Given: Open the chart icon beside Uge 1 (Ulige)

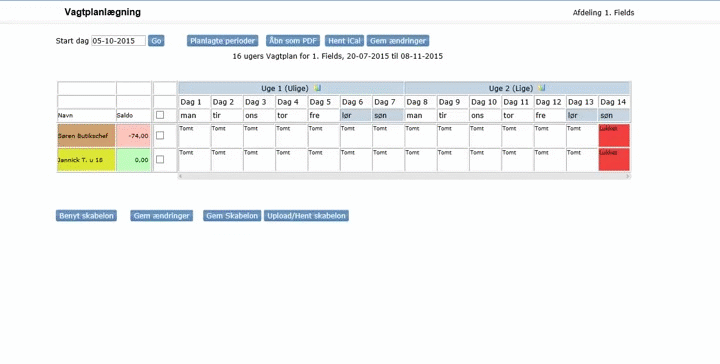Looking at the screenshot, I should point(317,88).
